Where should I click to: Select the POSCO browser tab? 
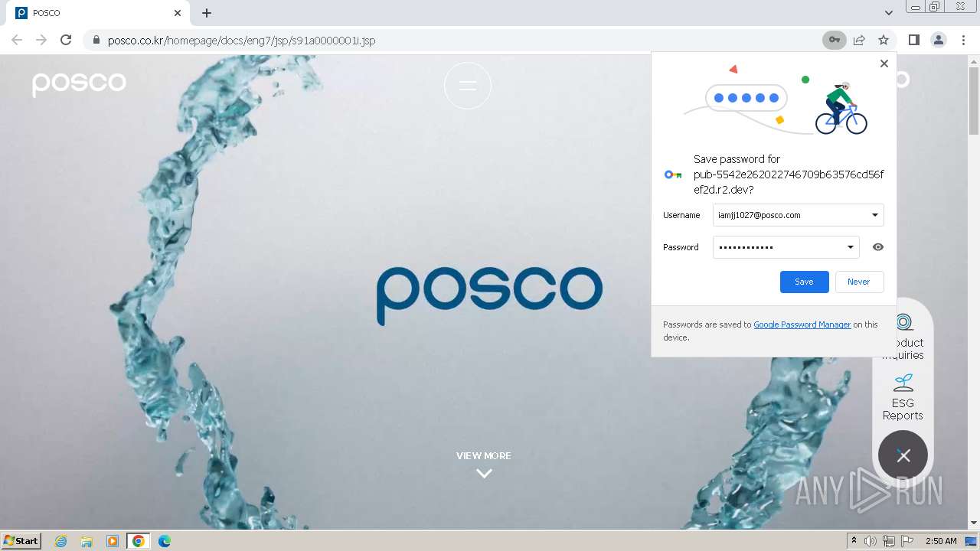98,13
